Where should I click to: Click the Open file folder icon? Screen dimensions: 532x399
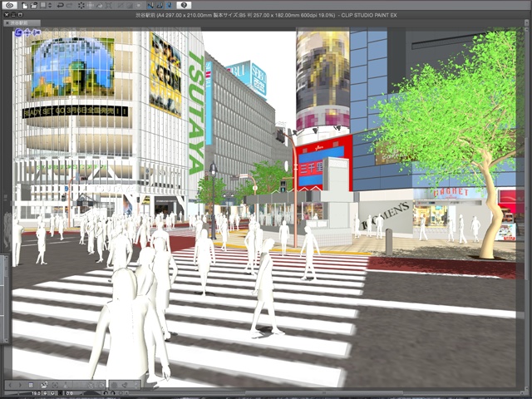[34, 6]
